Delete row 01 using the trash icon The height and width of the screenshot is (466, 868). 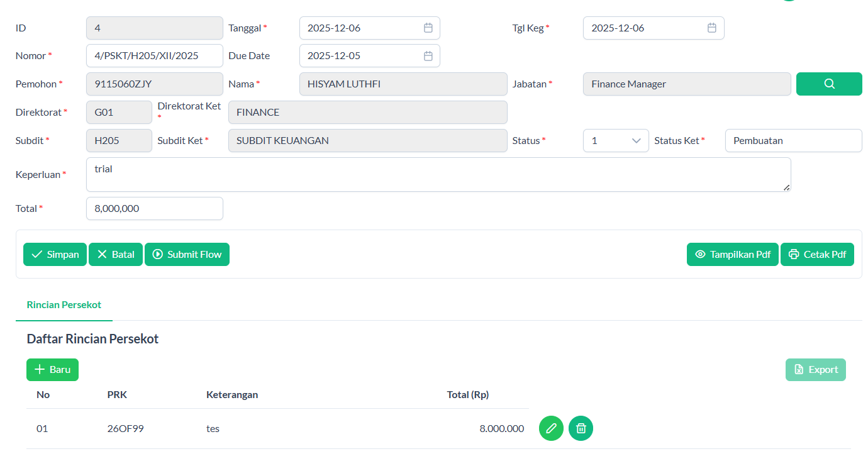[x=581, y=428]
